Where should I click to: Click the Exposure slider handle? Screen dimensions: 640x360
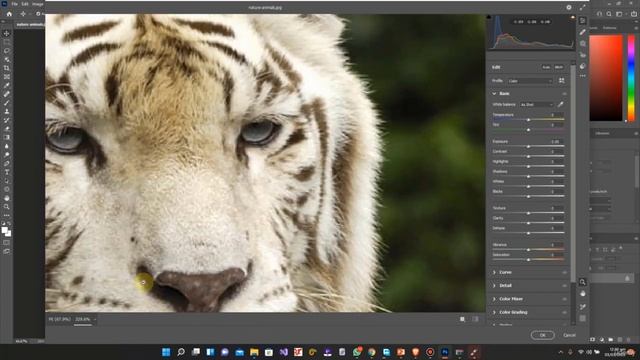pyautogui.click(x=528, y=146)
